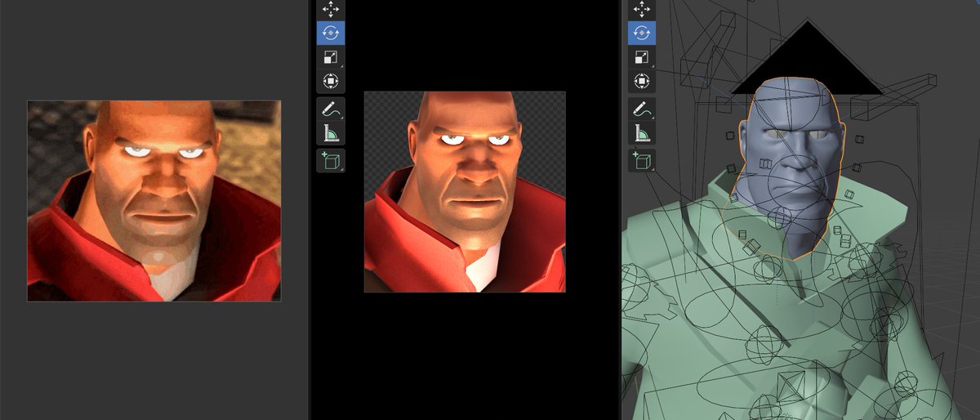Select the Rotate tool in the middle viewport toolbar

(330, 34)
